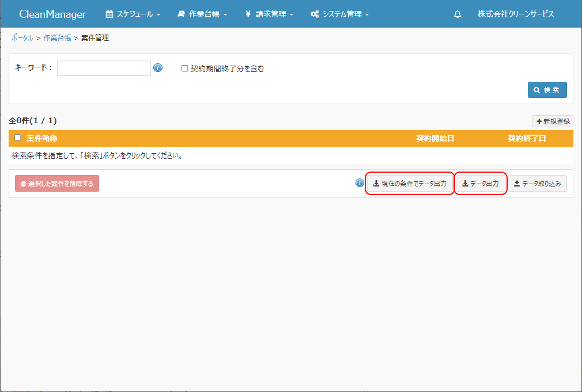
Task: Click the info icon beside keyword field
Action: click(x=158, y=68)
